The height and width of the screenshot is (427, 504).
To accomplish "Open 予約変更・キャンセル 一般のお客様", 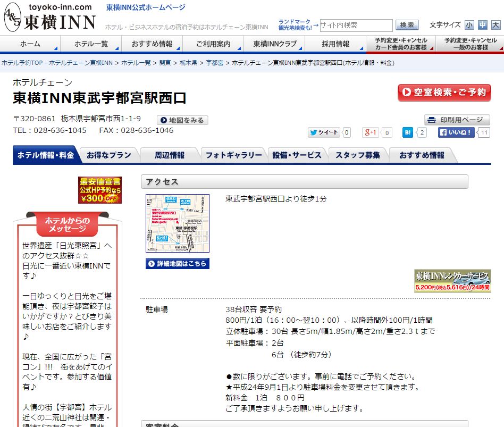I will pos(471,44).
